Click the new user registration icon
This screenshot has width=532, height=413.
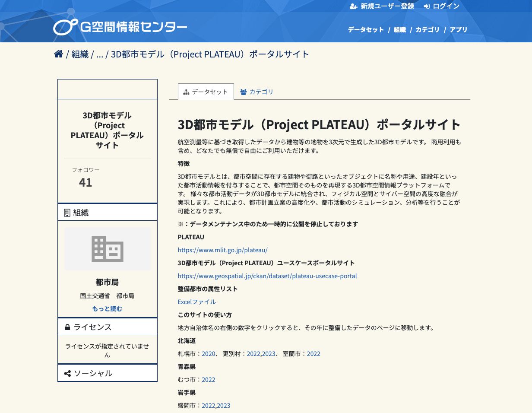[x=354, y=6]
